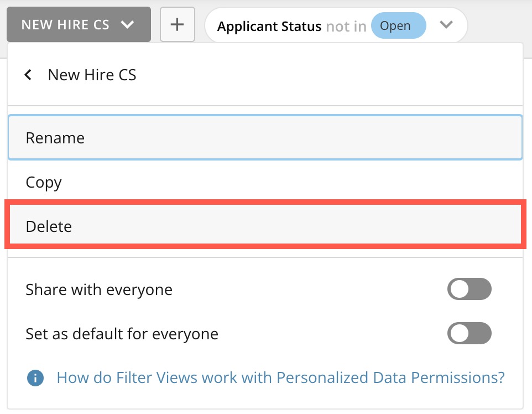
Task: Click the back arrow next to New Hire CS
Action: click(28, 74)
